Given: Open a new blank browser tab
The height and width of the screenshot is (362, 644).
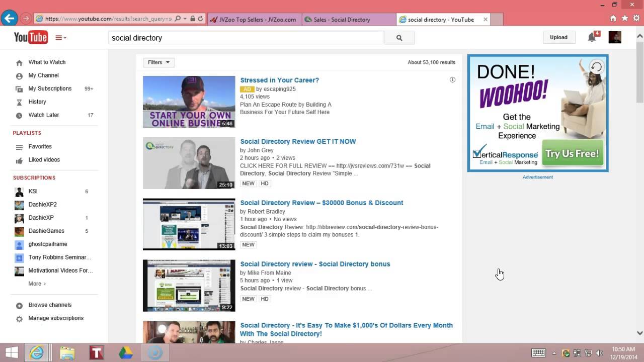Looking at the screenshot, I should click(x=497, y=20).
